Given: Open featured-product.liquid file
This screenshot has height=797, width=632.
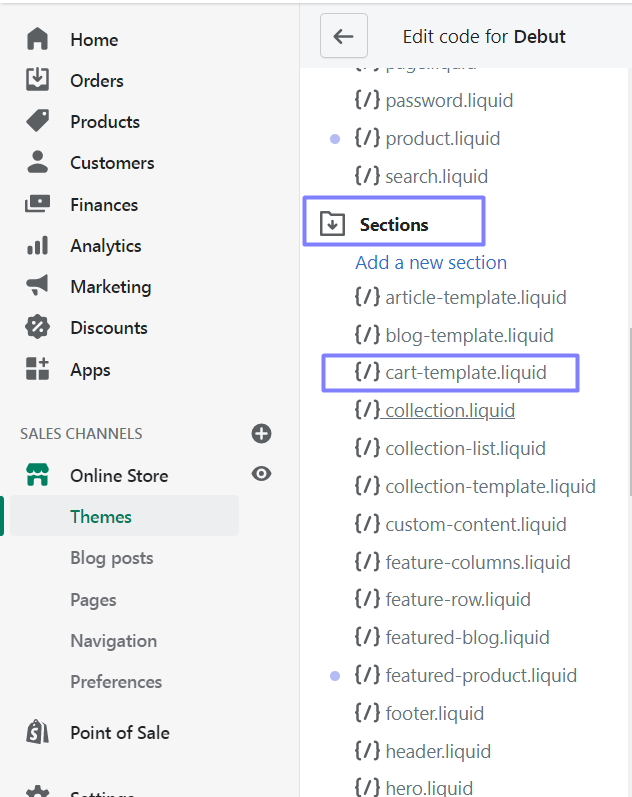Looking at the screenshot, I should [x=481, y=676].
